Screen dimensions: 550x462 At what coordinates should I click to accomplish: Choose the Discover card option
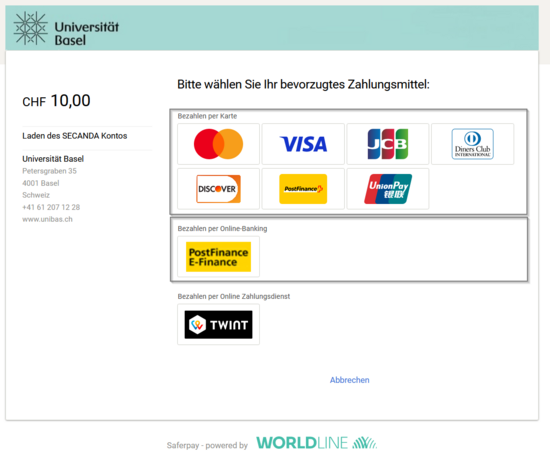[218, 189]
